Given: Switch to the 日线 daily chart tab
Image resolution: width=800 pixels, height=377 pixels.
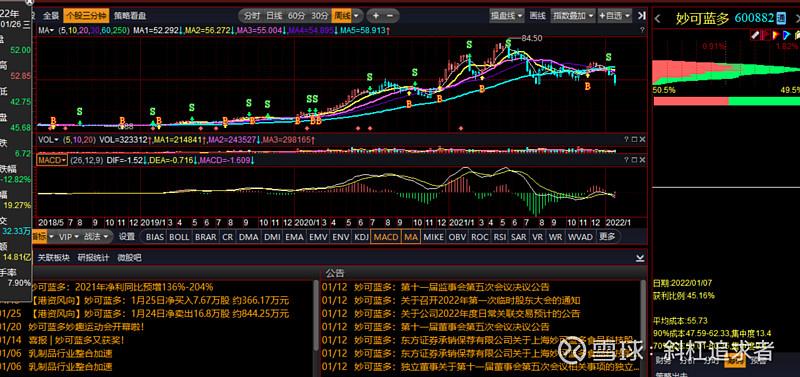Looking at the screenshot, I should 274,16.
